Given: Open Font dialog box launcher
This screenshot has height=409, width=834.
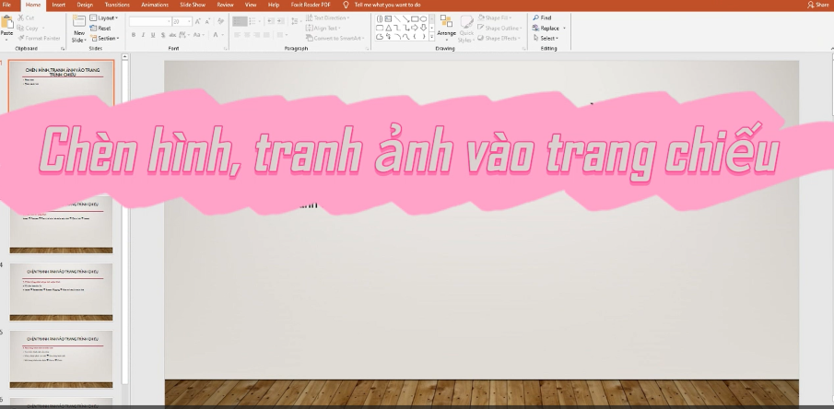Looking at the screenshot, I should pos(228,48).
